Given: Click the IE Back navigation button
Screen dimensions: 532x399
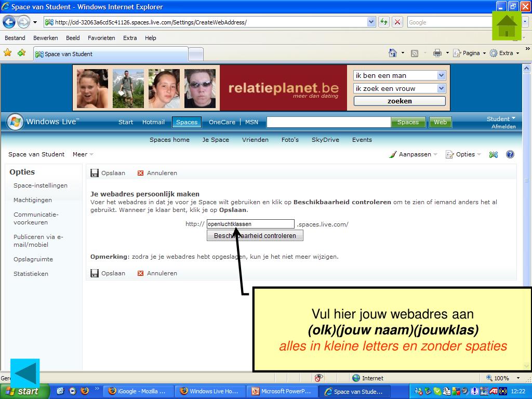Looking at the screenshot, I should pyautogui.click(x=9, y=22).
